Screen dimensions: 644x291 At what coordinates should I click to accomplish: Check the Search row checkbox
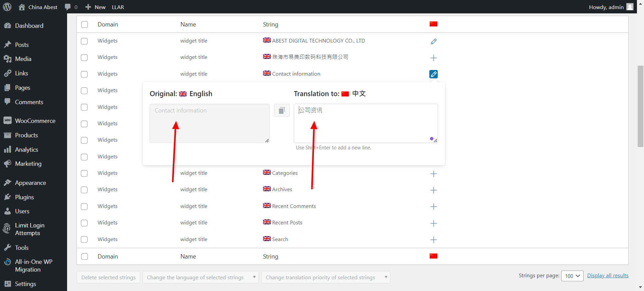[84, 239]
